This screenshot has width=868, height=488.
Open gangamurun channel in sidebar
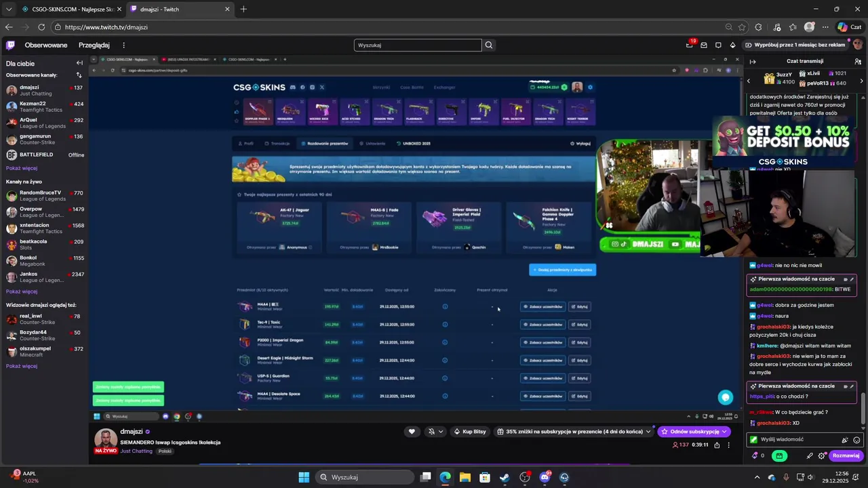pos(45,139)
